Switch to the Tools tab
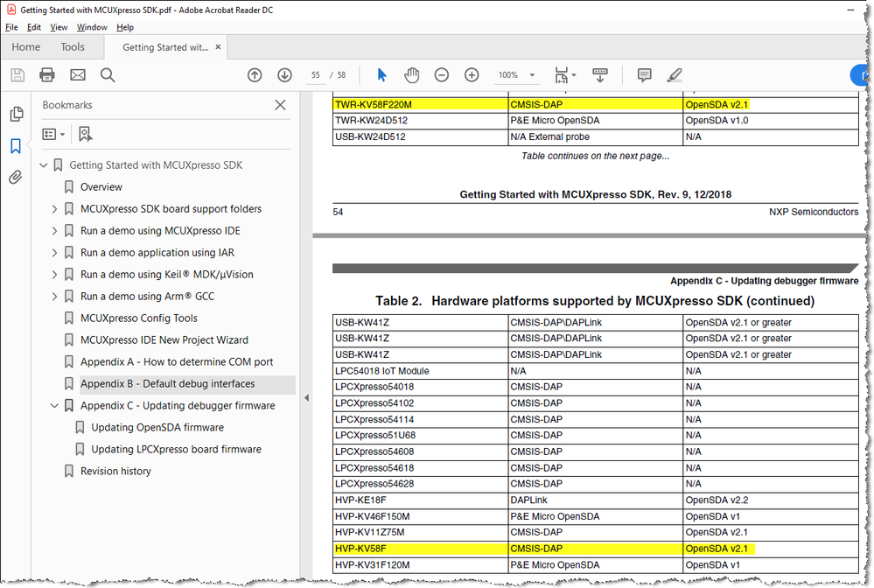This screenshot has height=588, width=874. [x=73, y=47]
